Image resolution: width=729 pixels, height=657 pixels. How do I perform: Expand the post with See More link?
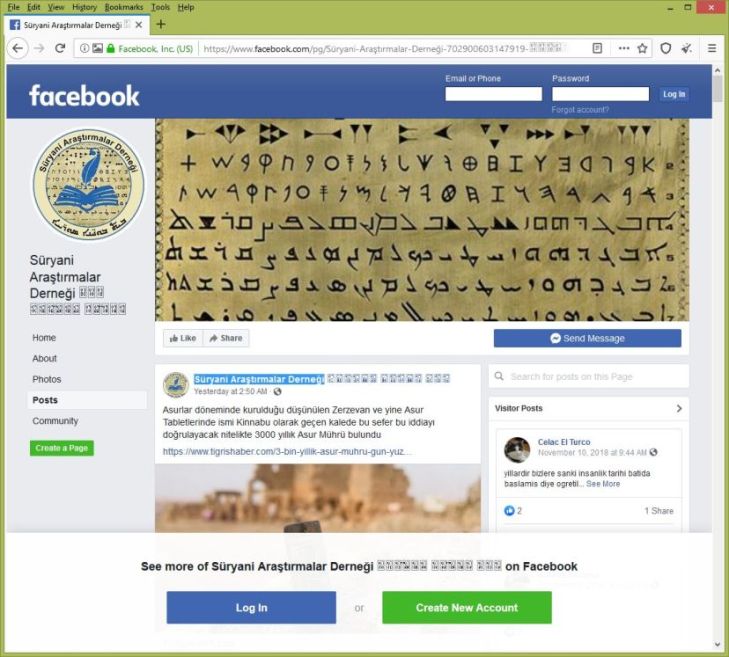click(603, 484)
